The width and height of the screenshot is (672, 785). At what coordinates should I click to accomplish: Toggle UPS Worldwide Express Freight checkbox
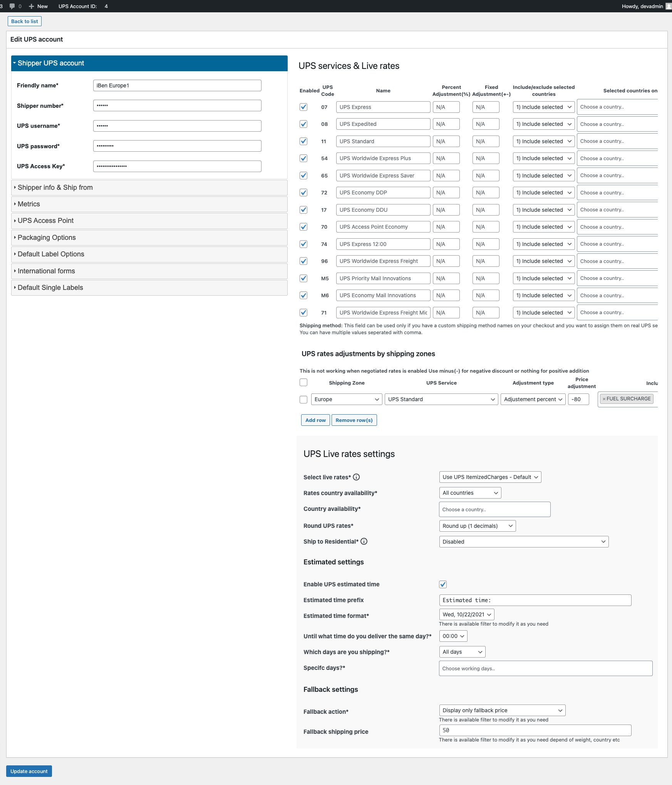pos(303,261)
